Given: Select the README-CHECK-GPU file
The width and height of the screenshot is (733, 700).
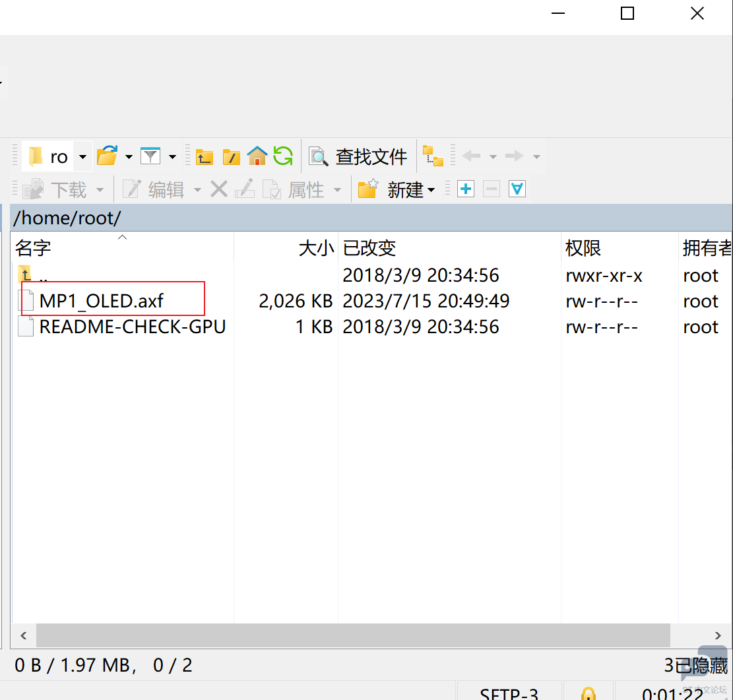Looking at the screenshot, I should coord(123,327).
